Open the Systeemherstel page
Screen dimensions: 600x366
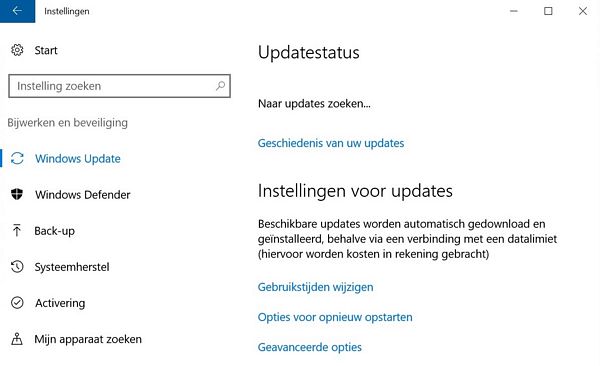(x=72, y=267)
